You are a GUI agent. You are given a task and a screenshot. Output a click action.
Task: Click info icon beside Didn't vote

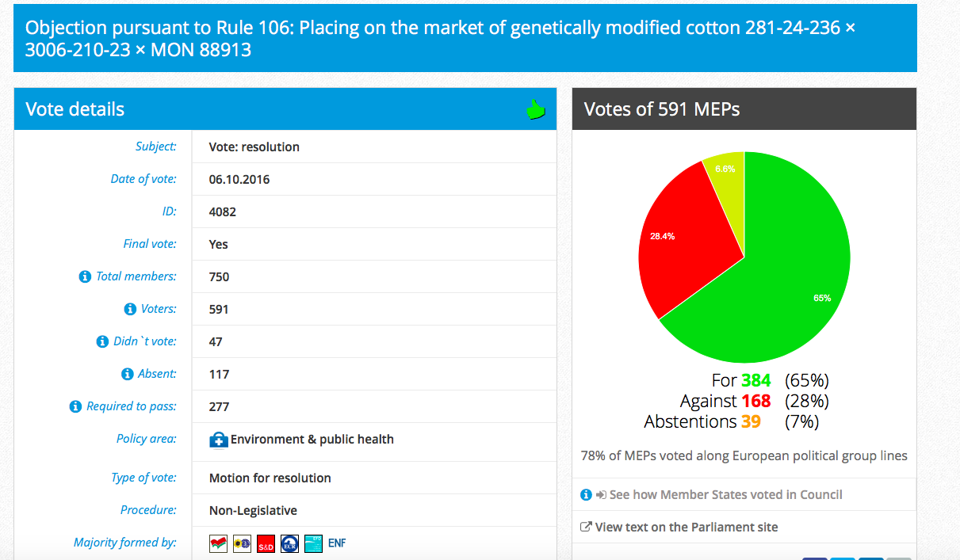tap(102, 341)
